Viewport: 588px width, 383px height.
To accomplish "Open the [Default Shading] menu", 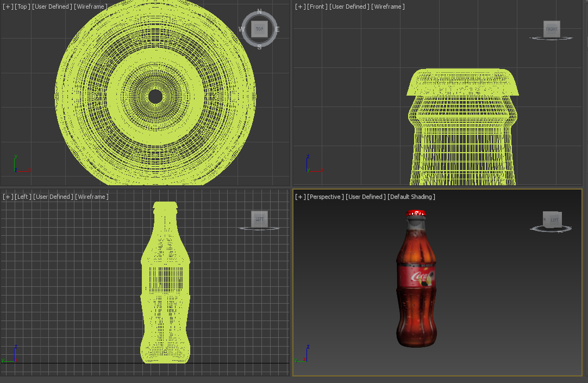I will [x=411, y=197].
